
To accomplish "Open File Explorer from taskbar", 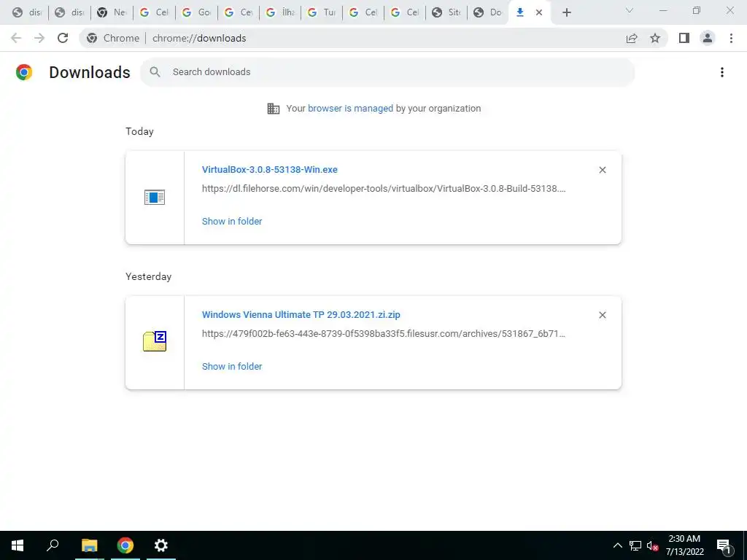I will point(89,545).
